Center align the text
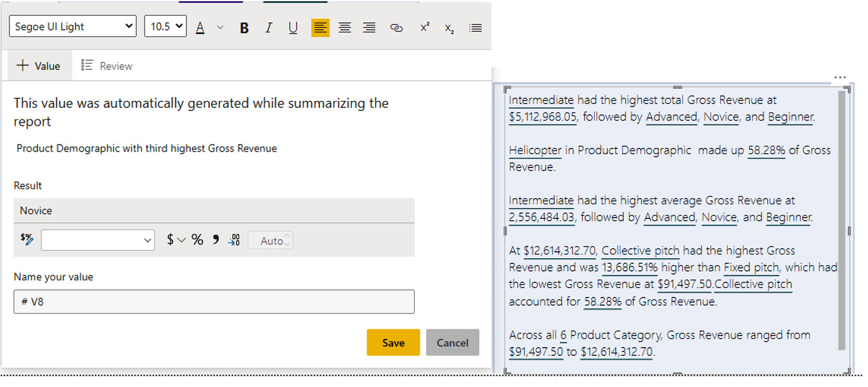Image resolution: width=868 pixels, height=387 pixels. tap(344, 28)
